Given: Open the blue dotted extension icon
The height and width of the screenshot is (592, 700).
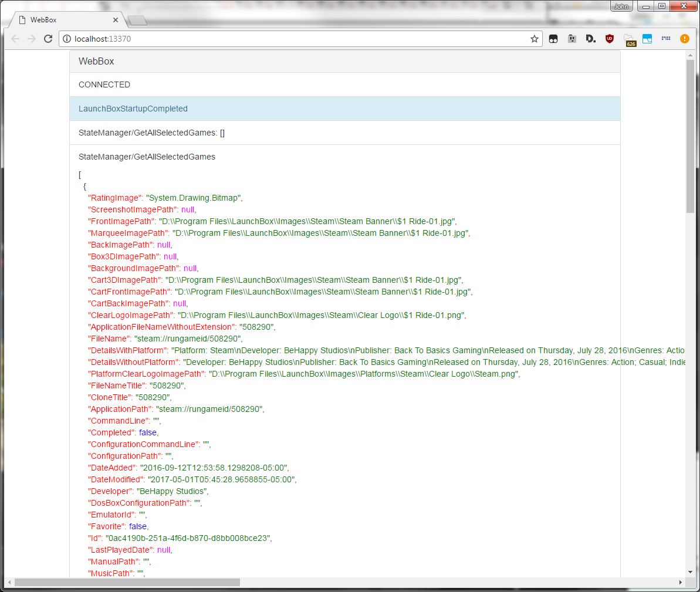Looking at the screenshot, I should 665,39.
